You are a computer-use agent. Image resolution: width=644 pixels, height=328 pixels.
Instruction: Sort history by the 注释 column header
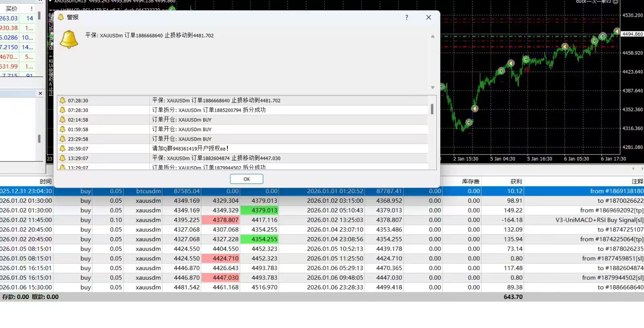click(637, 182)
